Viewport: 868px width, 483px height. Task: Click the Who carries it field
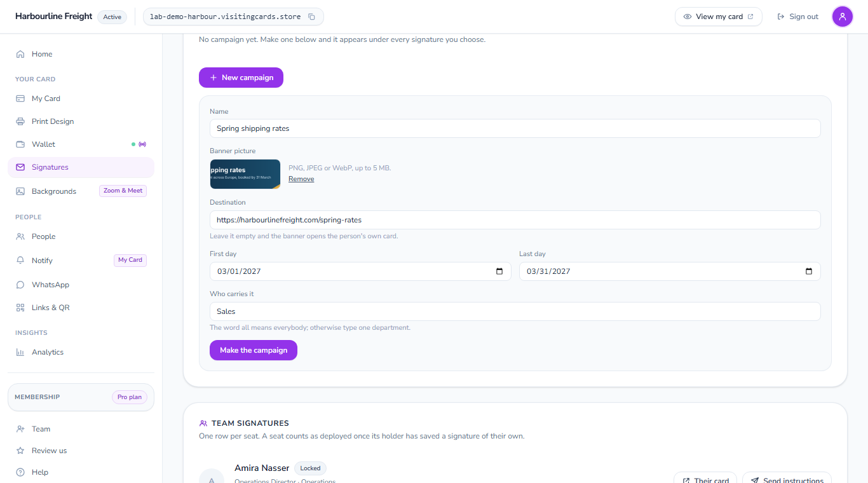tap(515, 311)
